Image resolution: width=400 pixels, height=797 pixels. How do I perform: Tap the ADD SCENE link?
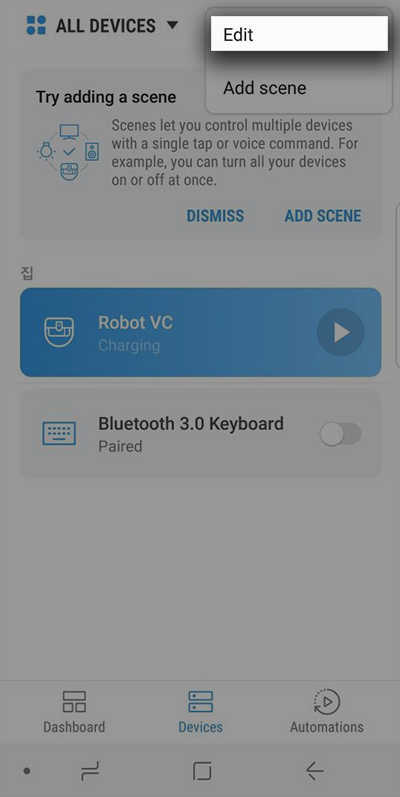tap(323, 216)
